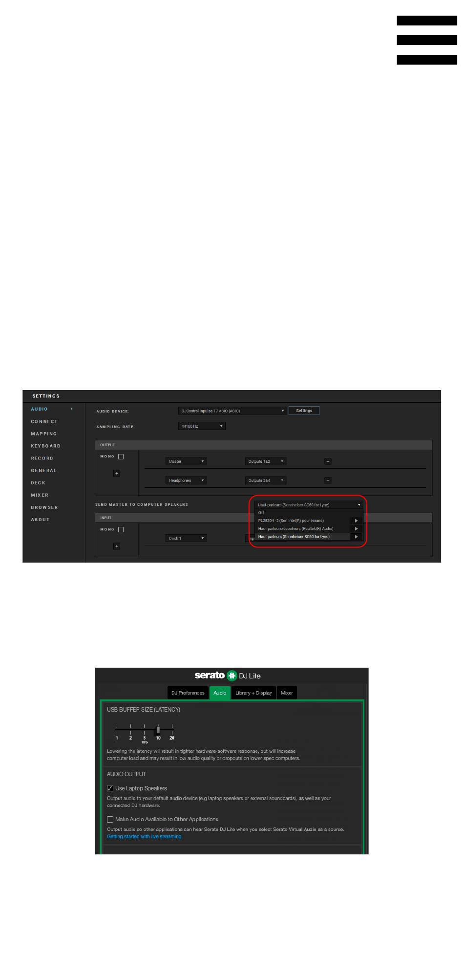Remove the Headphones output row with minus
Image resolution: width=464 pixels, height=980 pixels.
pos(328,480)
